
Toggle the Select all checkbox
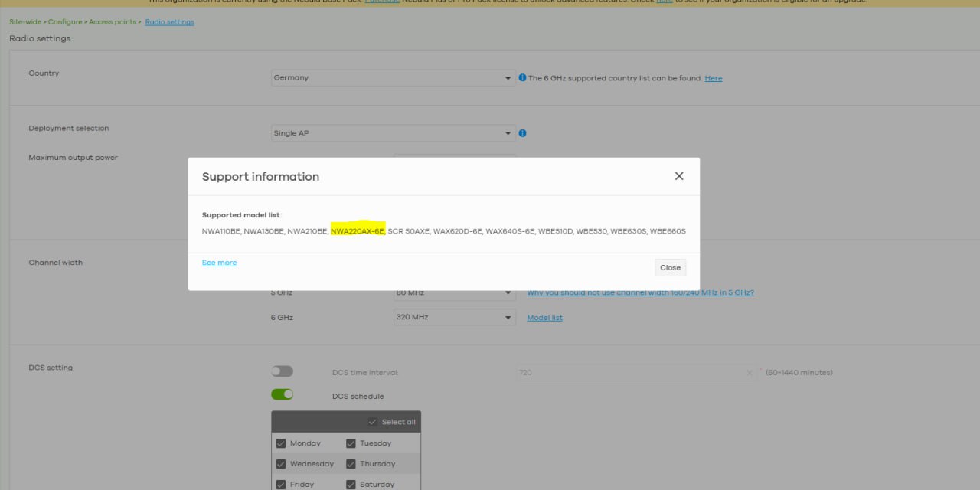click(x=373, y=422)
